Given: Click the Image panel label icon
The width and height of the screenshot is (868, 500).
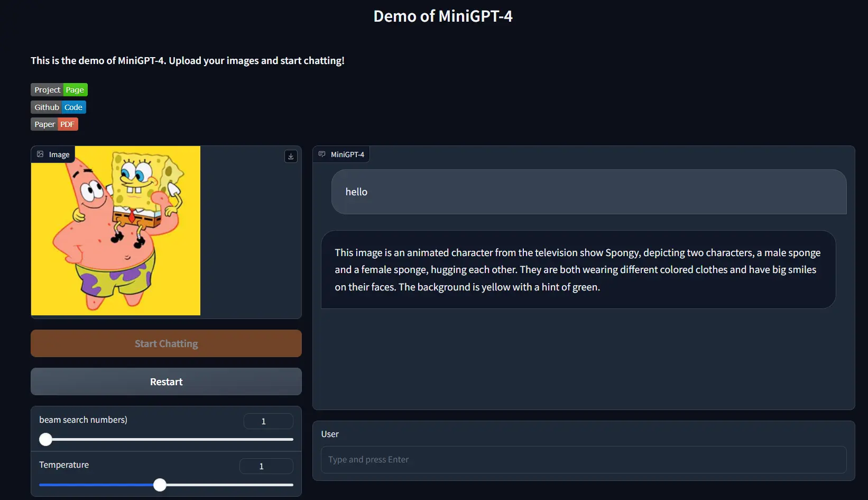Looking at the screenshot, I should pos(40,154).
